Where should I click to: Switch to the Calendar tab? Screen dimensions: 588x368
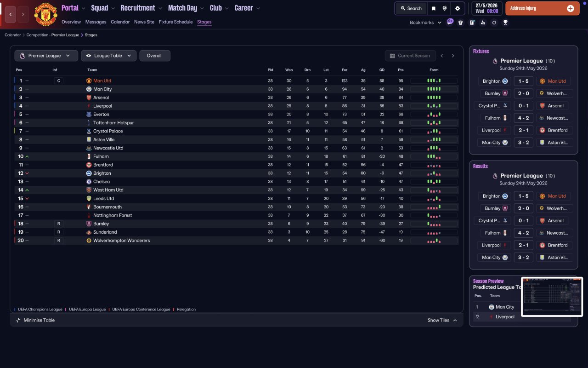(120, 22)
